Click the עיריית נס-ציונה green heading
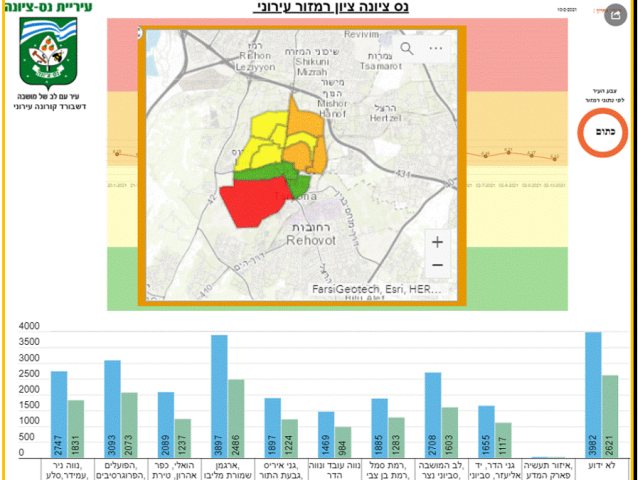Image resolution: width=640 pixels, height=480 pixels. pos(48,7)
